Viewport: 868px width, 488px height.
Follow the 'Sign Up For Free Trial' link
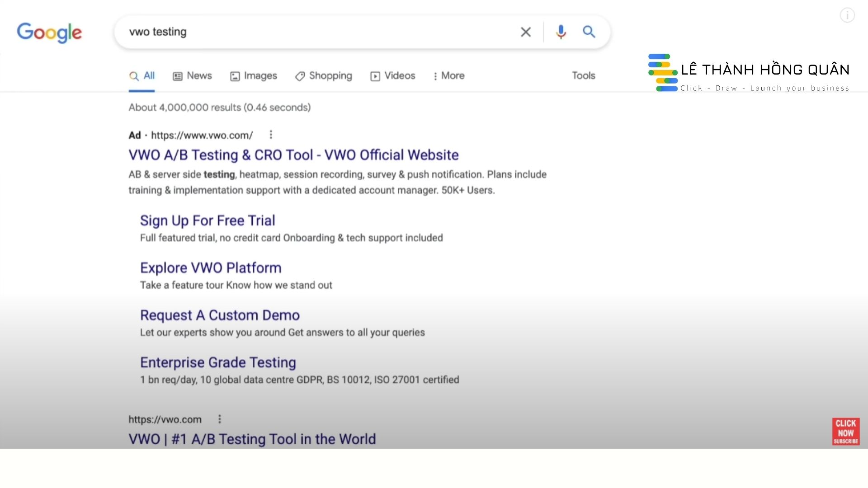[208, 221]
